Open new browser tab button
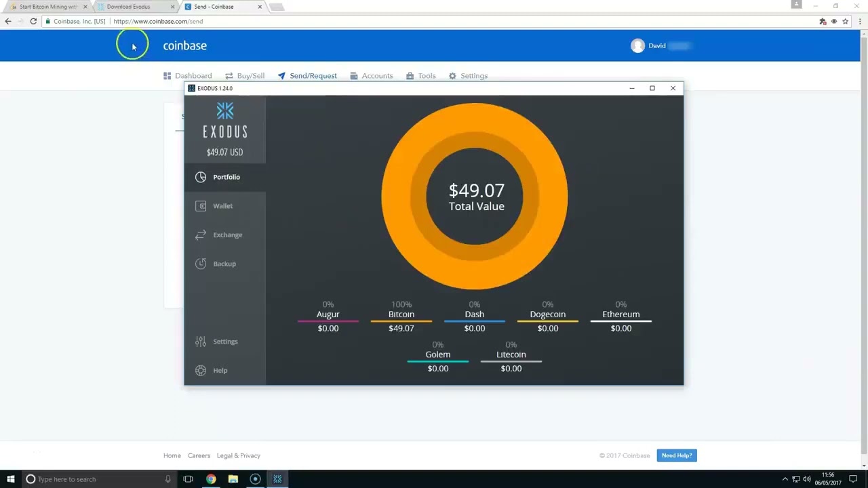The height and width of the screenshot is (488, 868). pos(276,7)
